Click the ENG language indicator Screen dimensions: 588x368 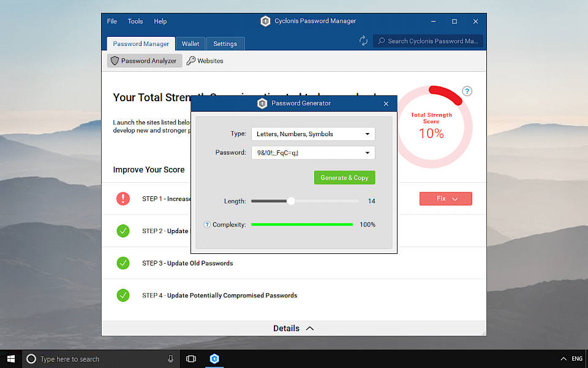click(577, 359)
